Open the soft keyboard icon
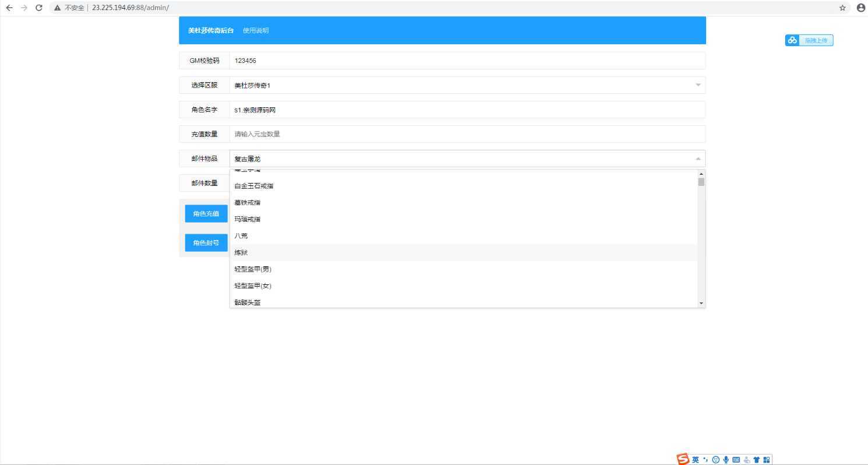The height and width of the screenshot is (465, 868). pyautogui.click(x=736, y=460)
